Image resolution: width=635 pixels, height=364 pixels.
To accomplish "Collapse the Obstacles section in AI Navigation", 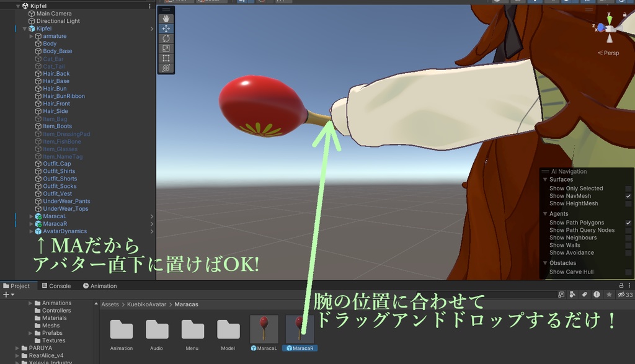I will click(x=544, y=263).
